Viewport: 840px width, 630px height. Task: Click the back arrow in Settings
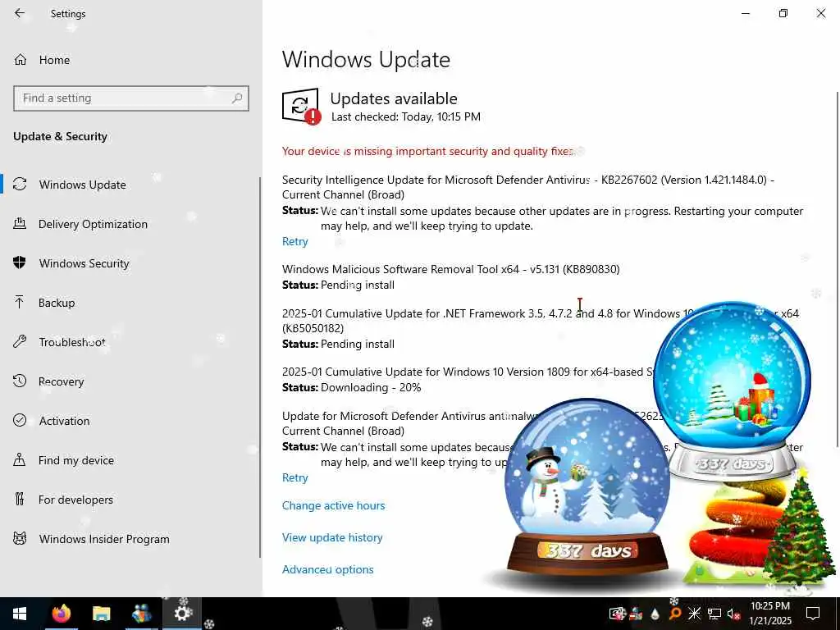tap(20, 13)
